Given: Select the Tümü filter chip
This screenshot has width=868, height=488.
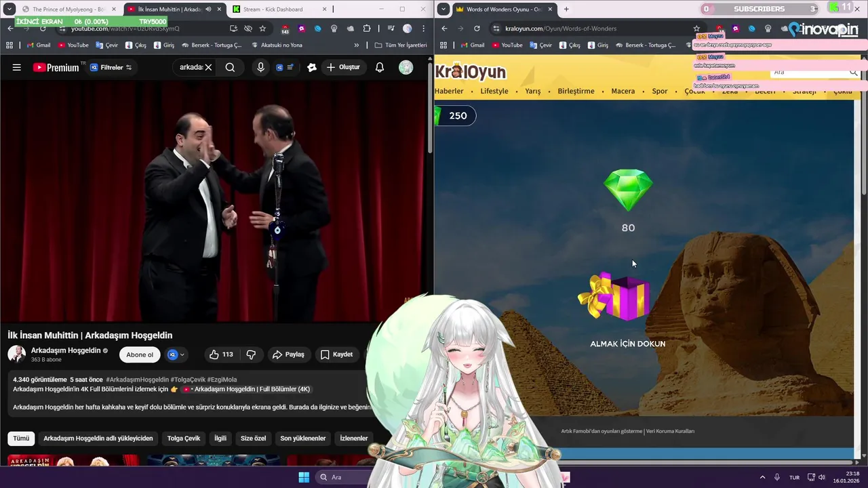Looking at the screenshot, I should tap(22, 439).
